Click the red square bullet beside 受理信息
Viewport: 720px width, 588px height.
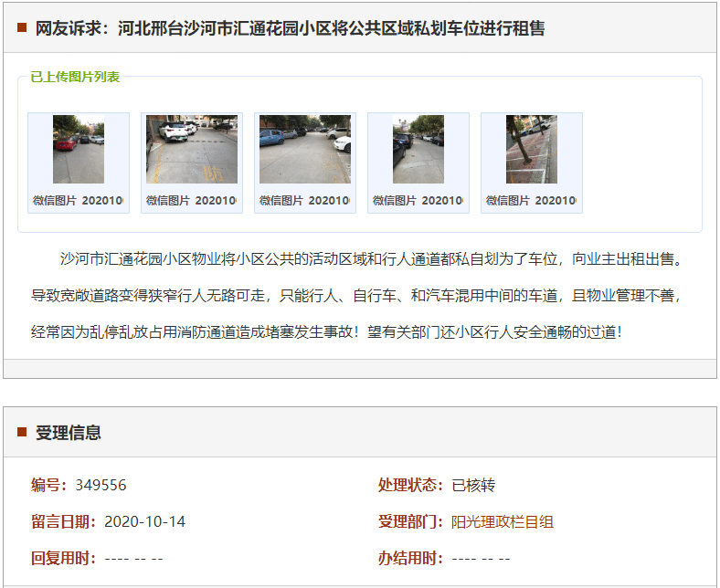pyautogui.click(x=22, y=432)
